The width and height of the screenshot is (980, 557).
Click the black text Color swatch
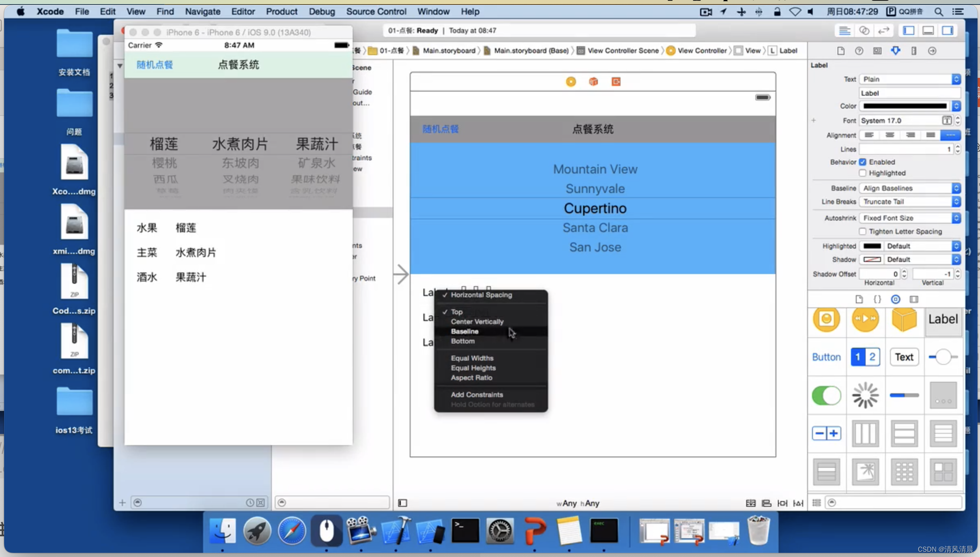click(x=905, y=106)
